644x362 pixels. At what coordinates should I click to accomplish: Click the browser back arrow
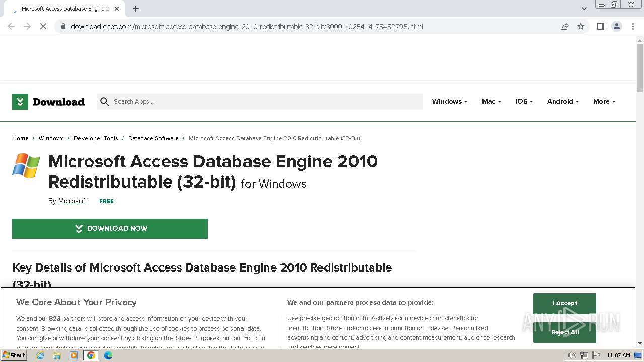11,26
